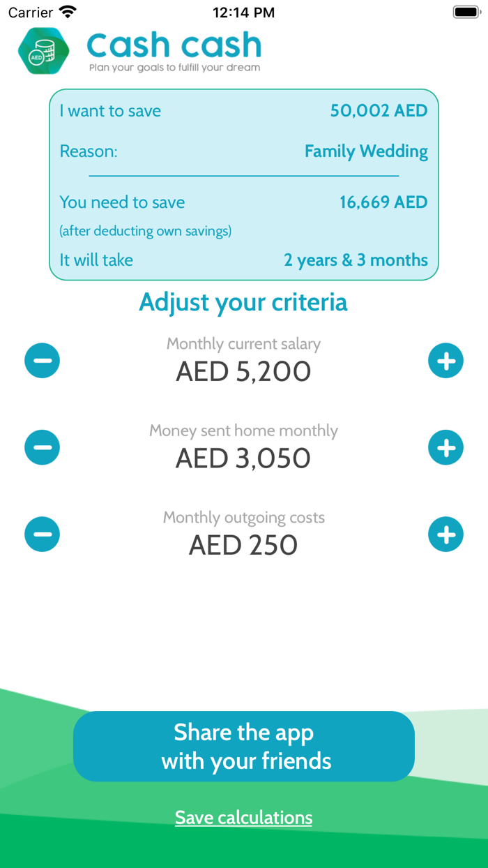Click the Share the app with your friends button
This screenshot has height=868, width=488.
click(244, 746)
